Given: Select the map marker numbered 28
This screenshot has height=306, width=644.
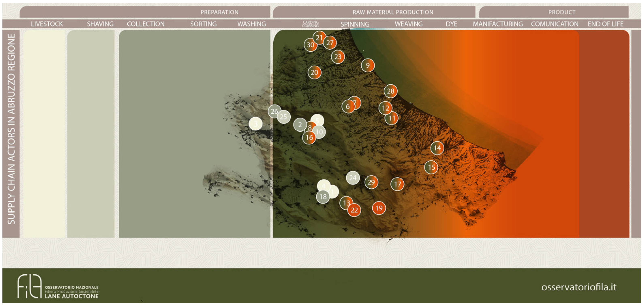Looking at the screenshot, I should (390, 91).
